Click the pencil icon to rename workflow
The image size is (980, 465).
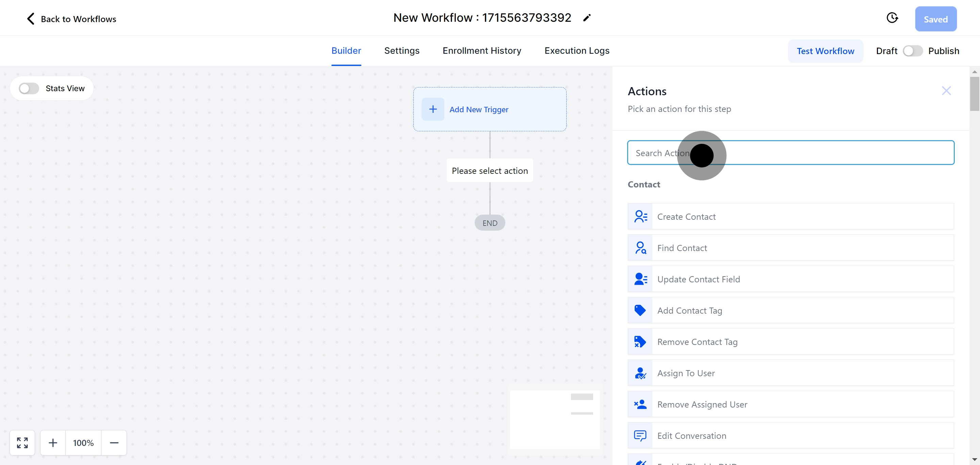pyautogui.click(x=587, y=18)
